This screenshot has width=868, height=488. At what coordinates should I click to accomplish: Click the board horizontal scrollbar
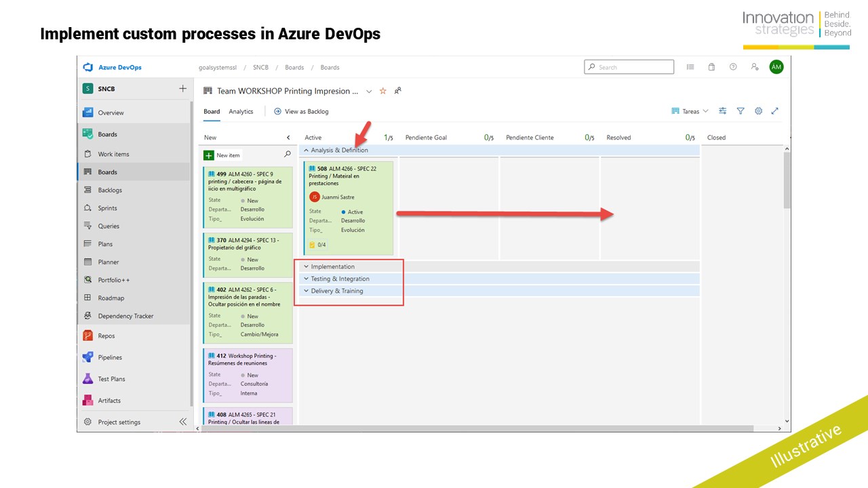478,428
